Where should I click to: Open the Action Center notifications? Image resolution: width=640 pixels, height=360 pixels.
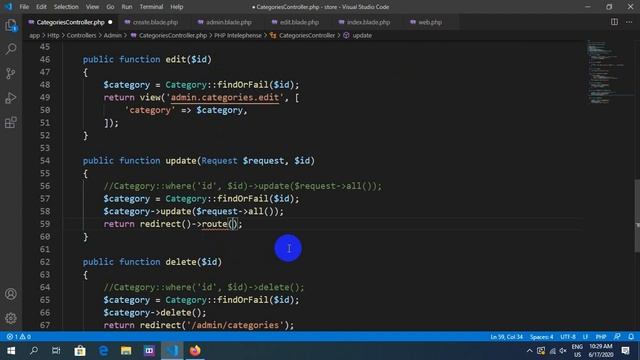(x=626, y=351)
